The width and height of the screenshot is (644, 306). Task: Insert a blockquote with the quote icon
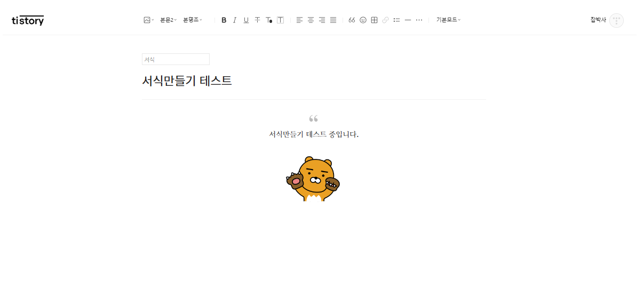click(352, 20)
